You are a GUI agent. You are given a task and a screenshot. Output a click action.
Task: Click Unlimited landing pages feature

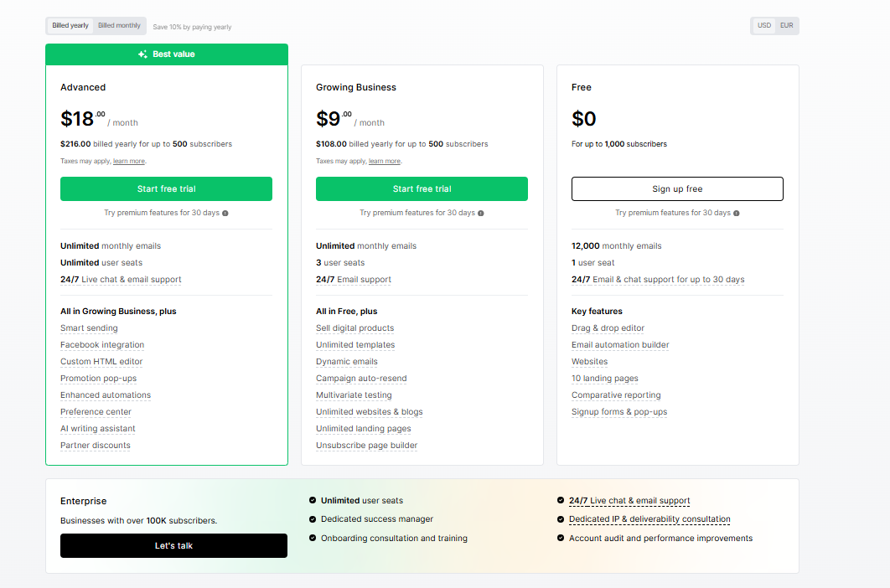tap(363, 429)
